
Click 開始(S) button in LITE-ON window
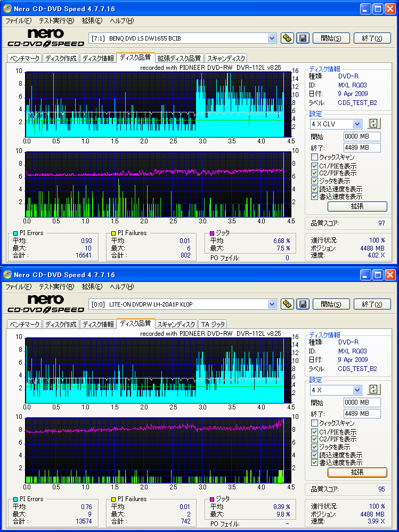point(331,304)
